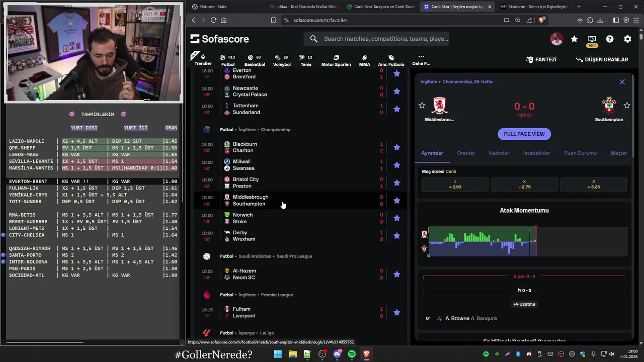Expand the Daha F... more sports menu

pos(421,60)
